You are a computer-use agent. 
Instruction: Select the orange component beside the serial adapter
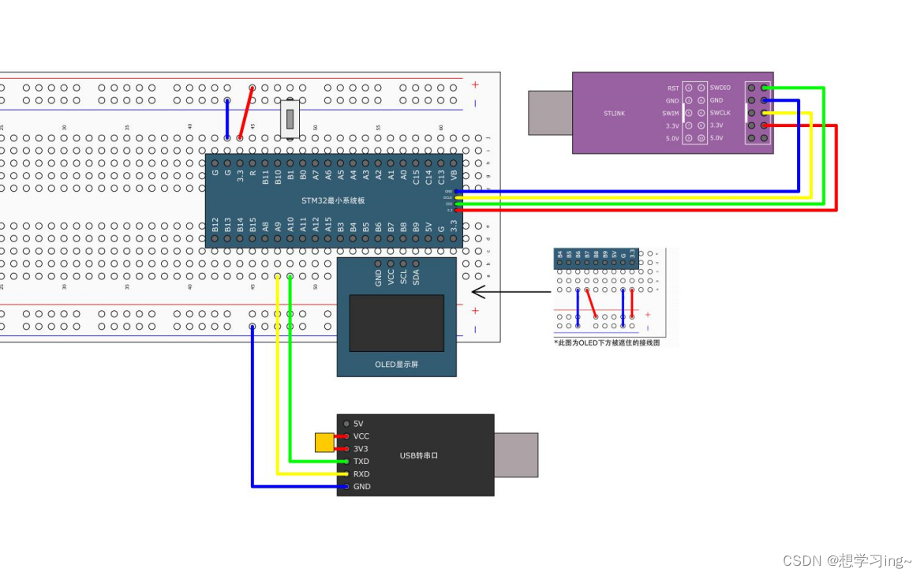click(x=326, y=443)
